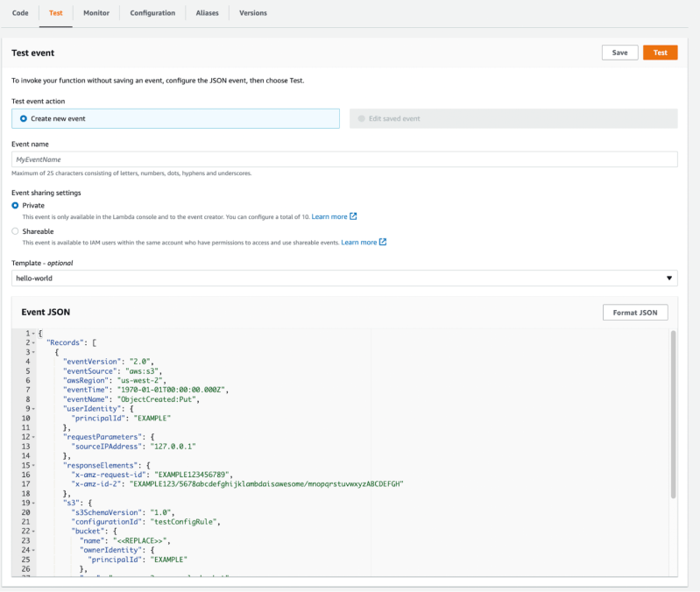Click the "aws:s3" value in JSON
Image resolution: width=700 pixels, height=592 pixels.
pos(142,371)
